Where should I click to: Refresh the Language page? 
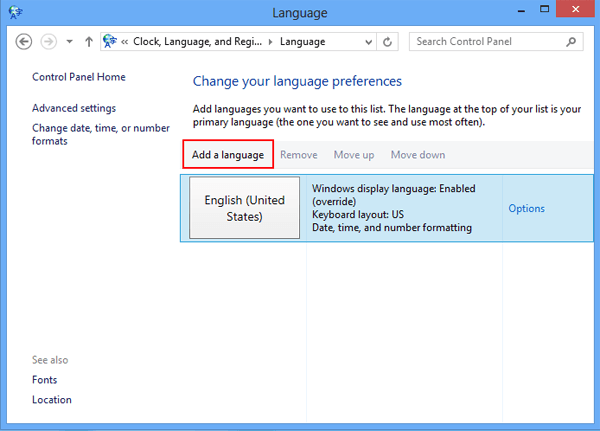tap(387, 42)
